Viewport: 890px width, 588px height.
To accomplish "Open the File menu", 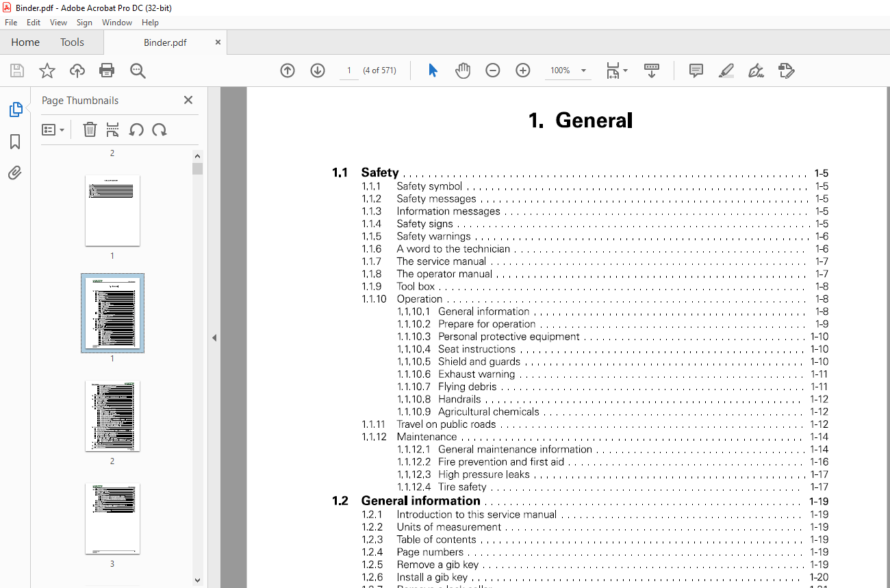I will pyautogui.click(x=11, y=23).
